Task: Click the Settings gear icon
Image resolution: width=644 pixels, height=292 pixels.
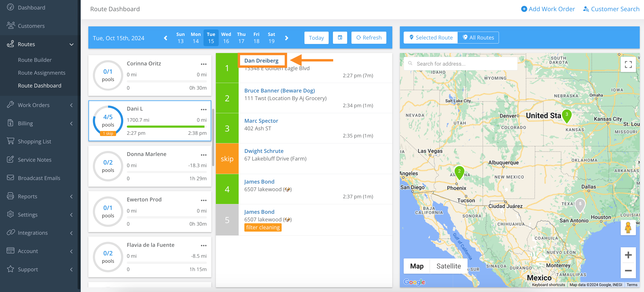Action: (x=10, y=214)
